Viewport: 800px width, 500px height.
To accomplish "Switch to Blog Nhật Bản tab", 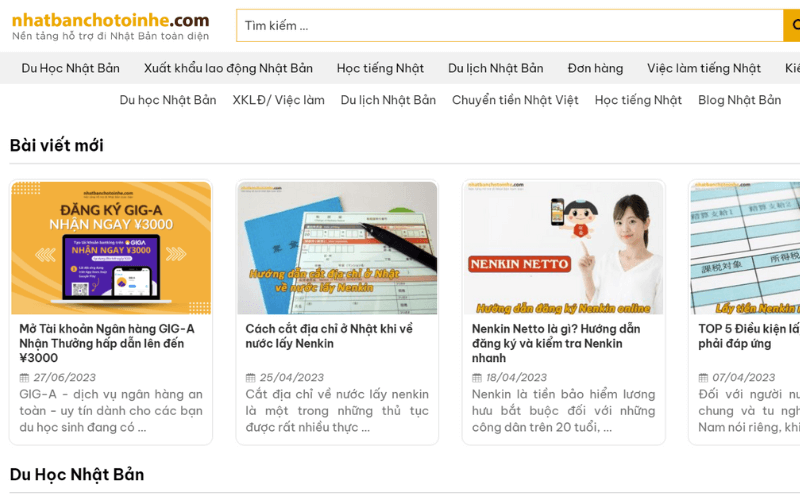I will pyautogui.click(x=739, y=100).
